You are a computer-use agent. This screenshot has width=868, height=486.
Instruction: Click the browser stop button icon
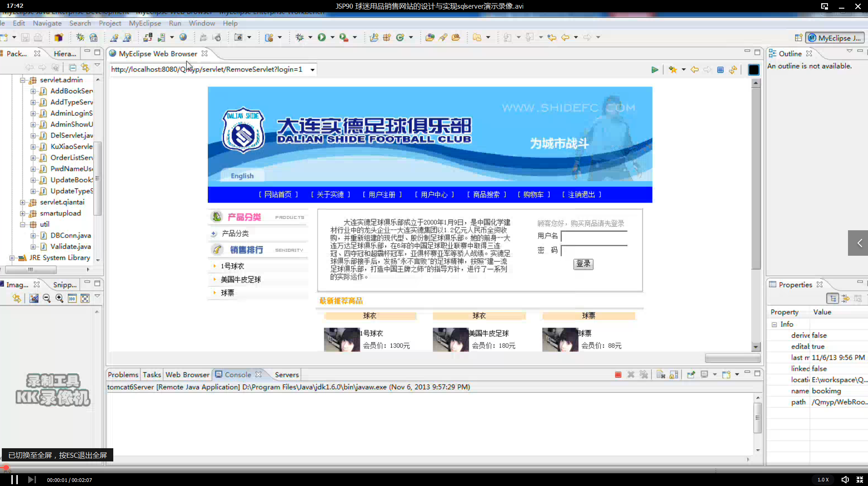720,70
